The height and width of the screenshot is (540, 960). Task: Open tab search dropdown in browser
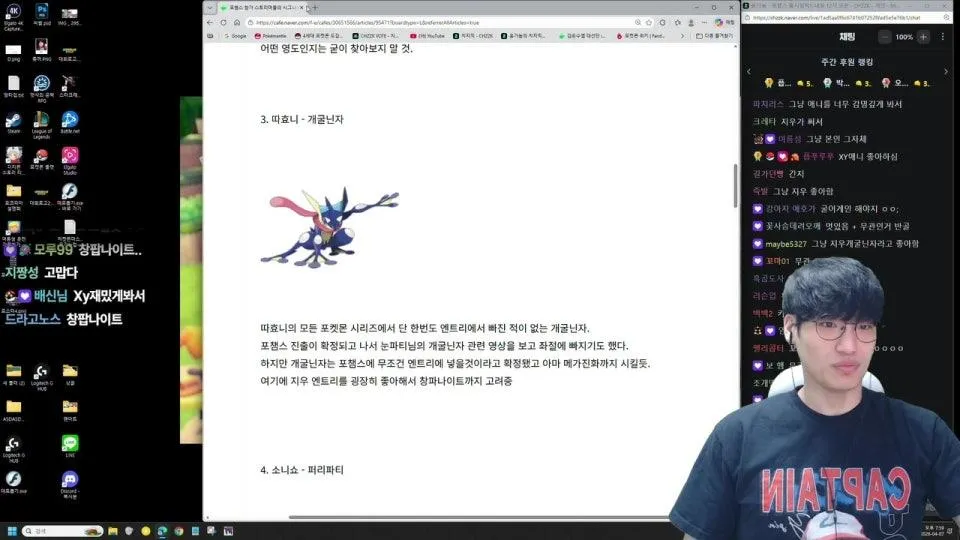coord(210,8)
